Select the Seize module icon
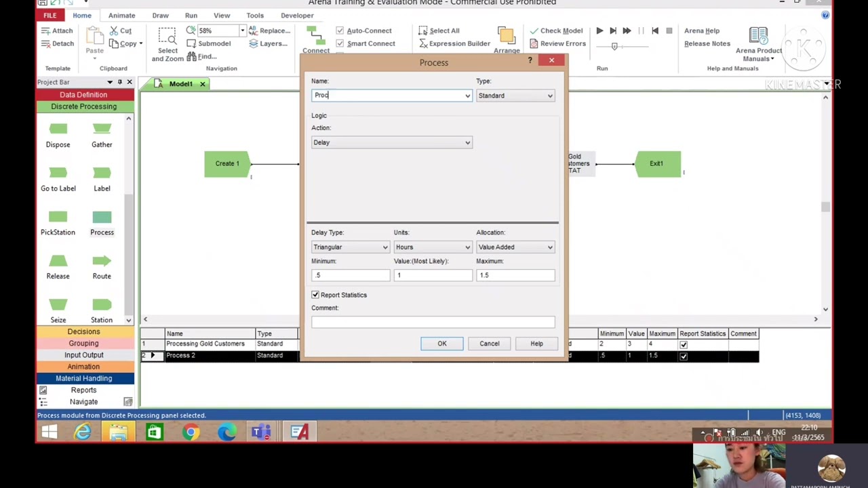 tap(58, 305)
